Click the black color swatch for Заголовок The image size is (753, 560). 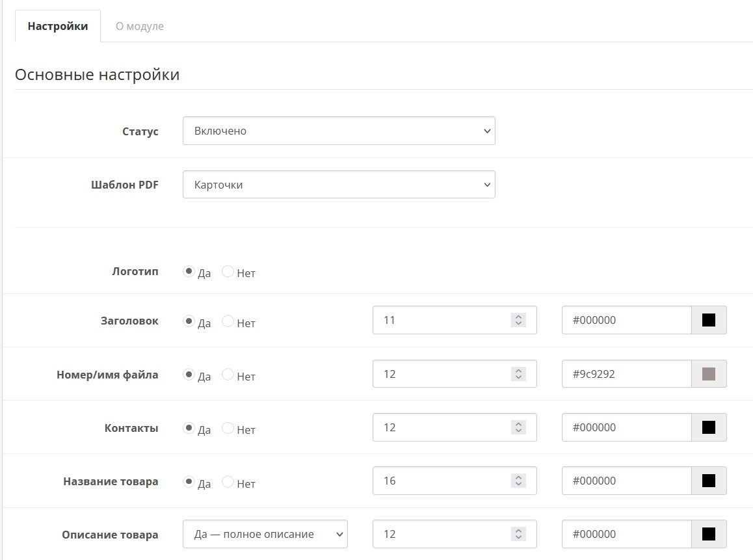[709, 320]
